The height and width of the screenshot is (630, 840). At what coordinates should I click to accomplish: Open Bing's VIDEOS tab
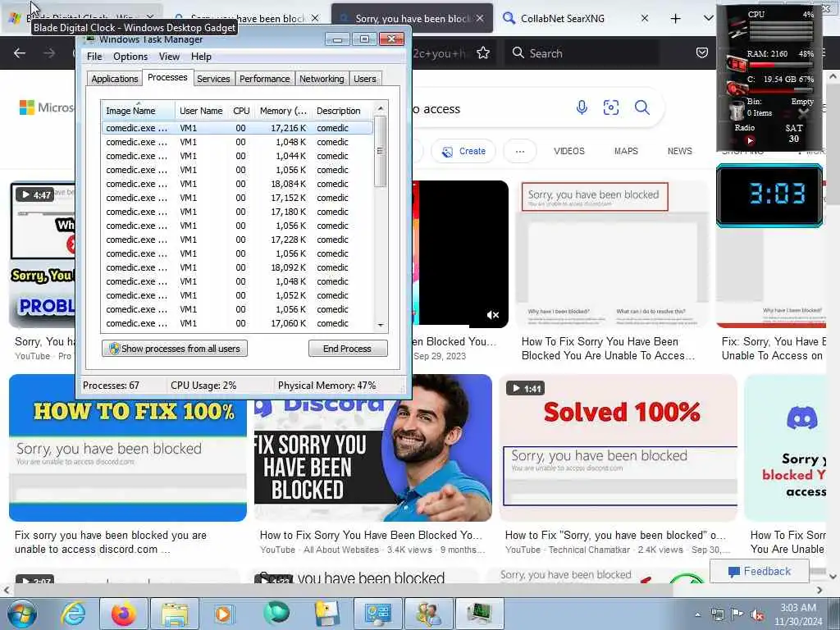[x=569, y=151]
